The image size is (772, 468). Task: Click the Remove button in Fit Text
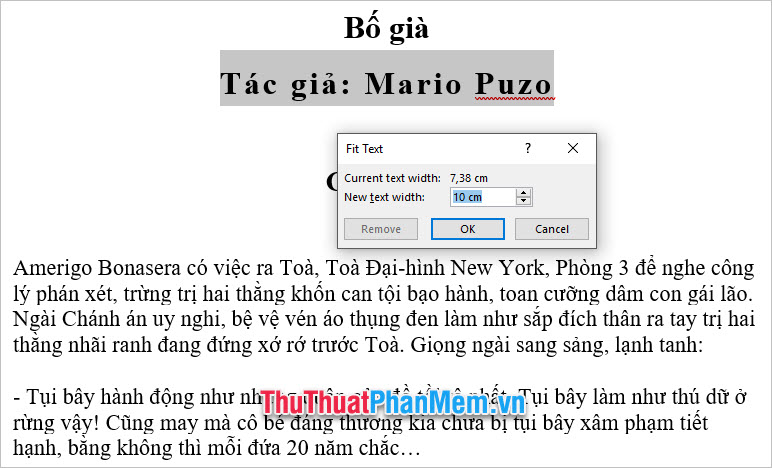[381, 229]
